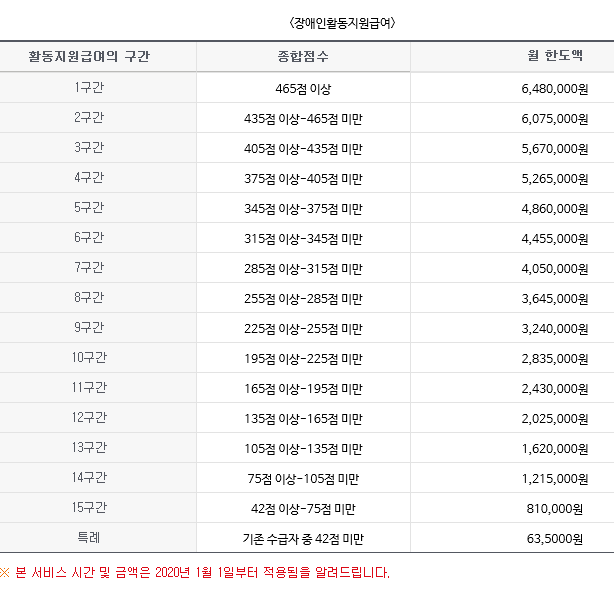Click the 특례 row label

click(x=89, y=538)
